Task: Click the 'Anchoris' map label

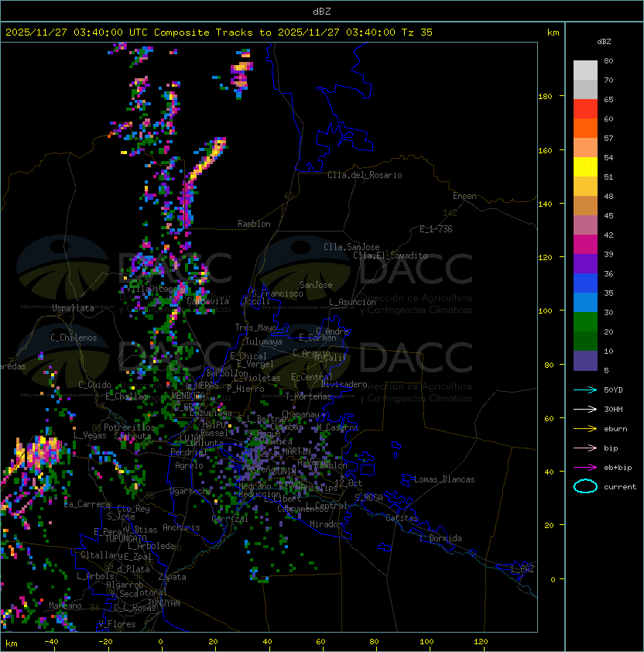Action: [x=181, y=527]
